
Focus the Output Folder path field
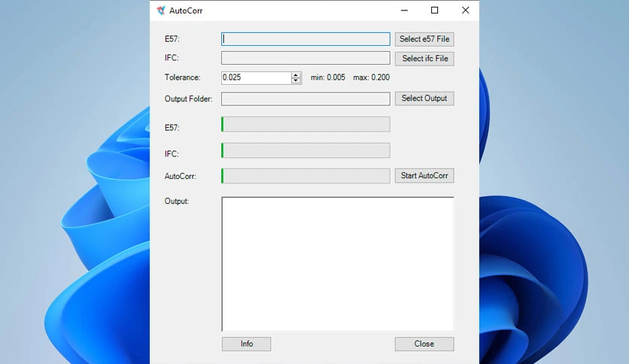pos(305,99)
